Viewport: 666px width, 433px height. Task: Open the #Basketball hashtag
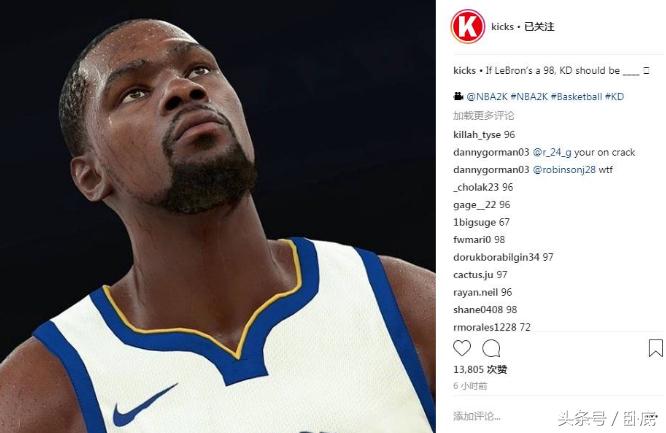coord(576,97)
